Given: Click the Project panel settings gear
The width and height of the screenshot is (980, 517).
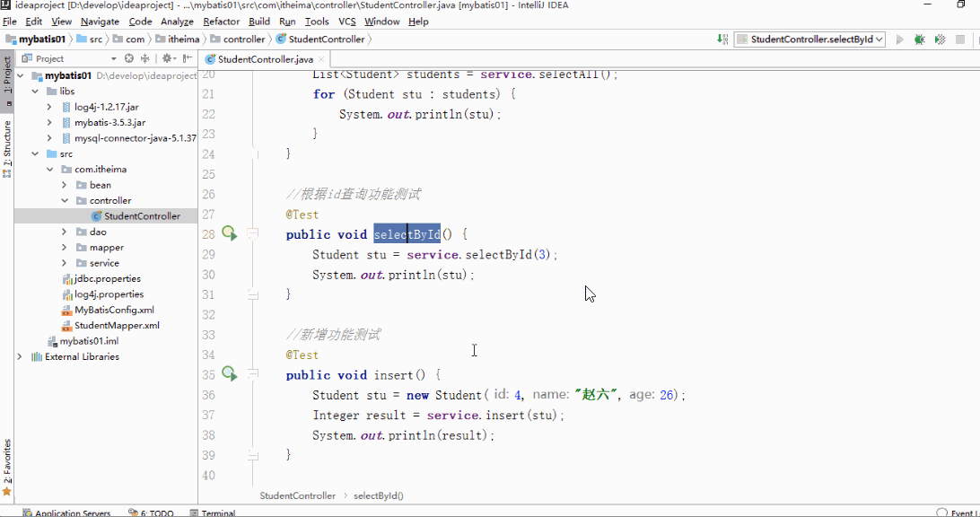Looking at the screenshot, I should click(167, 57).
